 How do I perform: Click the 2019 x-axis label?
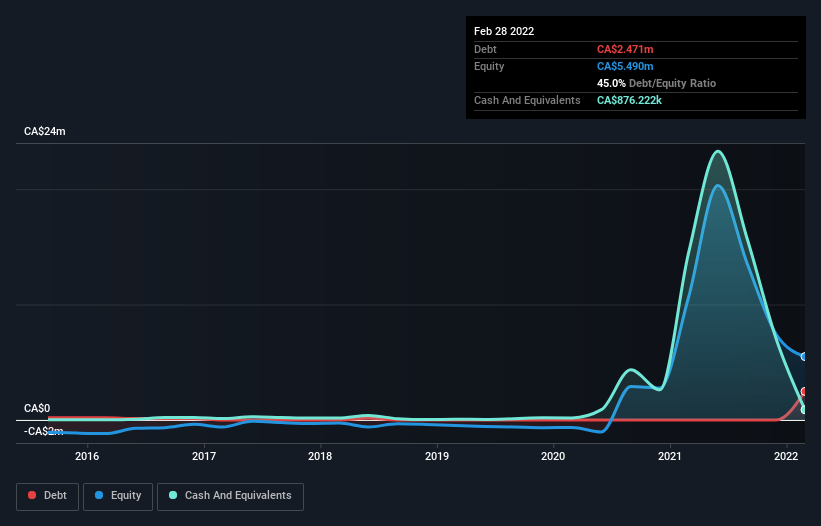click(437, 456)
